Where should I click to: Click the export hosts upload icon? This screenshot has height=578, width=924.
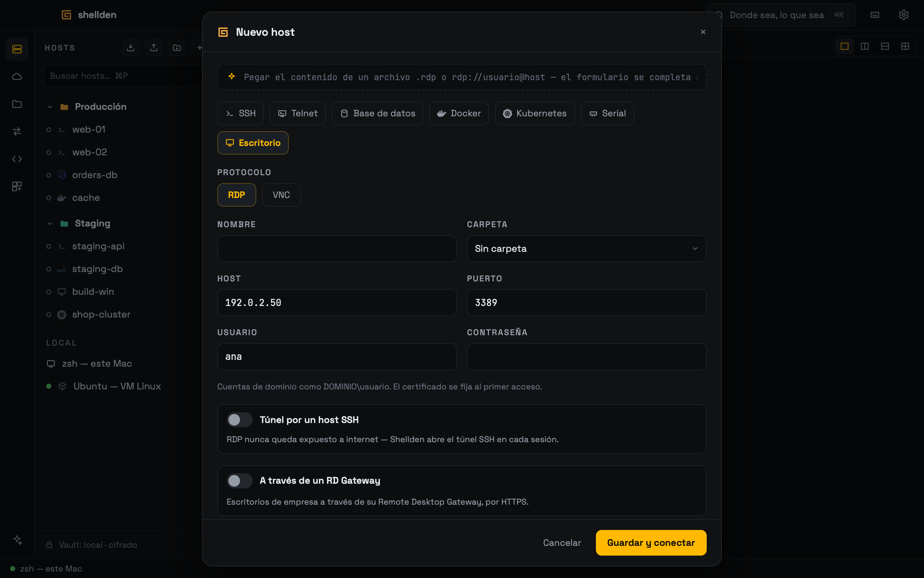click(153, 47)
